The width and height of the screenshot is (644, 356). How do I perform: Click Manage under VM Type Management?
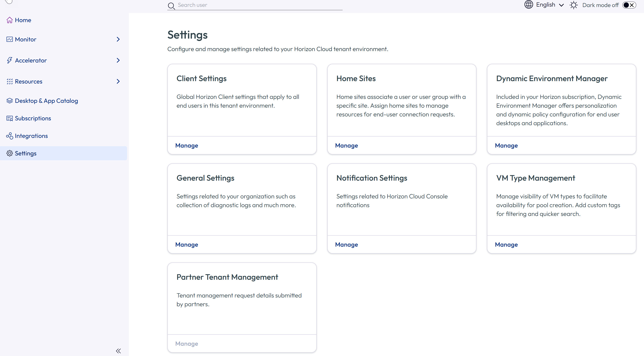click(506, 244)
